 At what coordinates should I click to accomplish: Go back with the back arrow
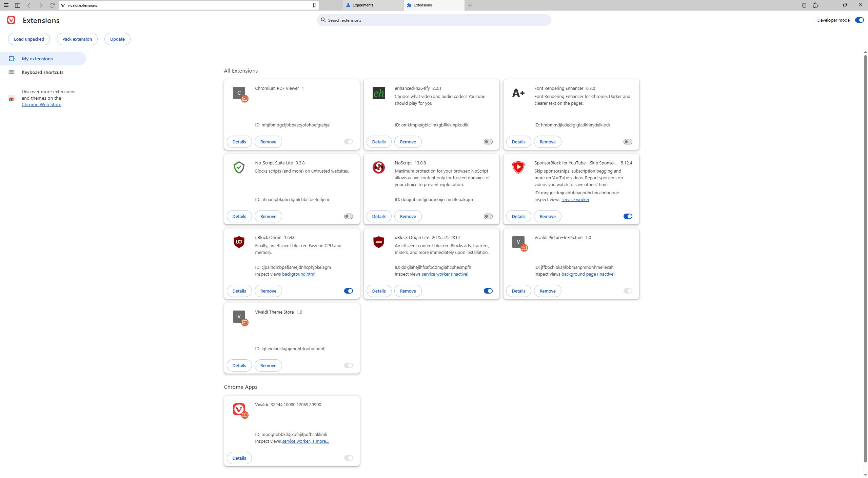29,5
